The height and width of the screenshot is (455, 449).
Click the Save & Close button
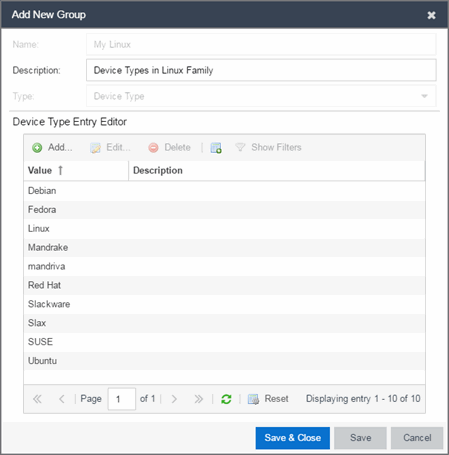pos(293,438)
